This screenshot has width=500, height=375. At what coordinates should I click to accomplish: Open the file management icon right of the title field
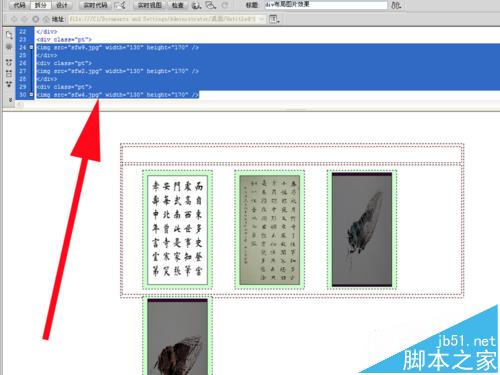tap(396, 5)
